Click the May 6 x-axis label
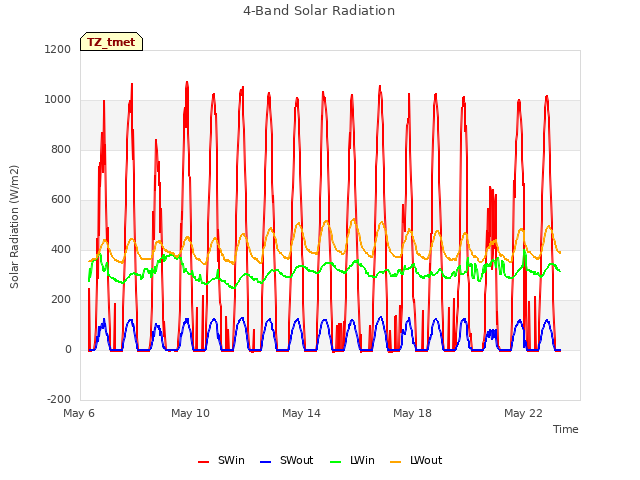 (79, 413)
